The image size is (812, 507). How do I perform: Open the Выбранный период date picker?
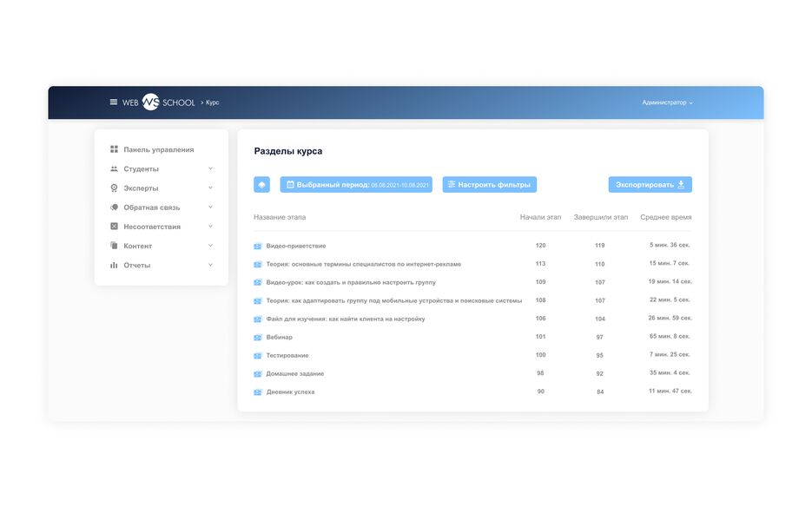tap(357, 185)
